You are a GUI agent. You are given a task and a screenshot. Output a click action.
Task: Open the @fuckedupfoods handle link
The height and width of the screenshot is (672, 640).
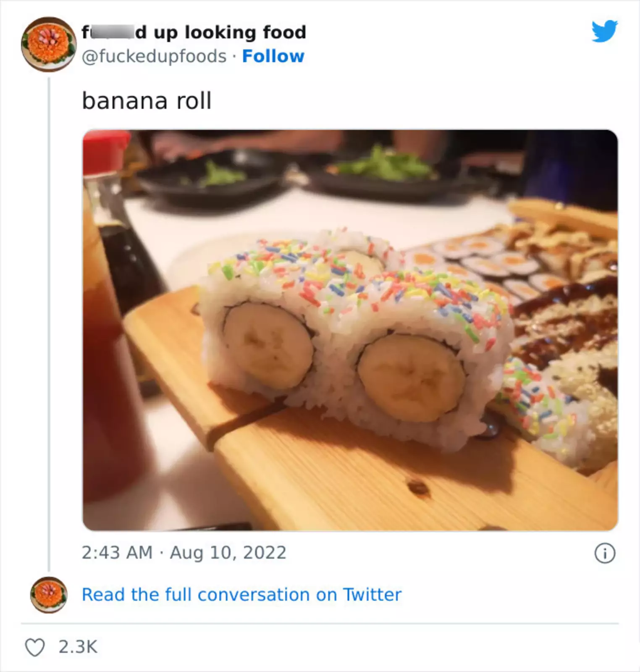pyautogui.click(x=154, y=56)
